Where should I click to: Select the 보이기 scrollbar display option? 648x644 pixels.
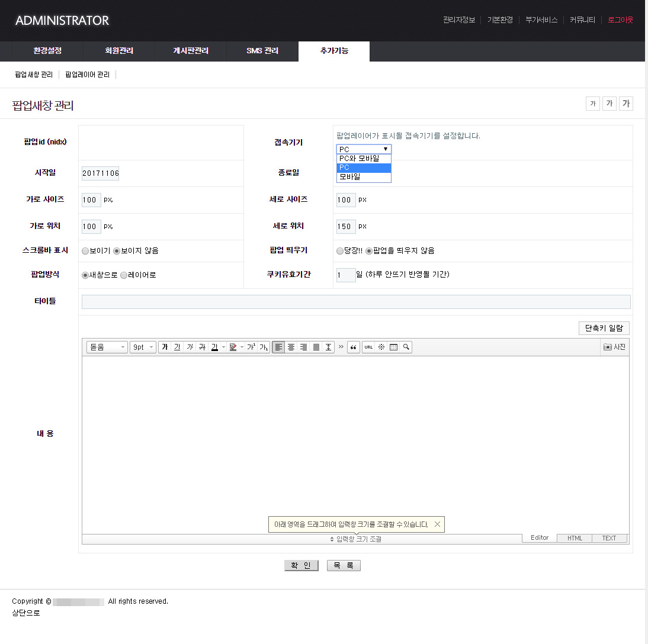point(85,250)
